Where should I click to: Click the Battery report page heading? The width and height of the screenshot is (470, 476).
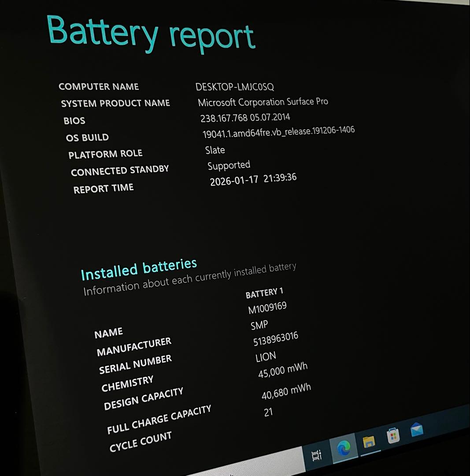point(152,34)
